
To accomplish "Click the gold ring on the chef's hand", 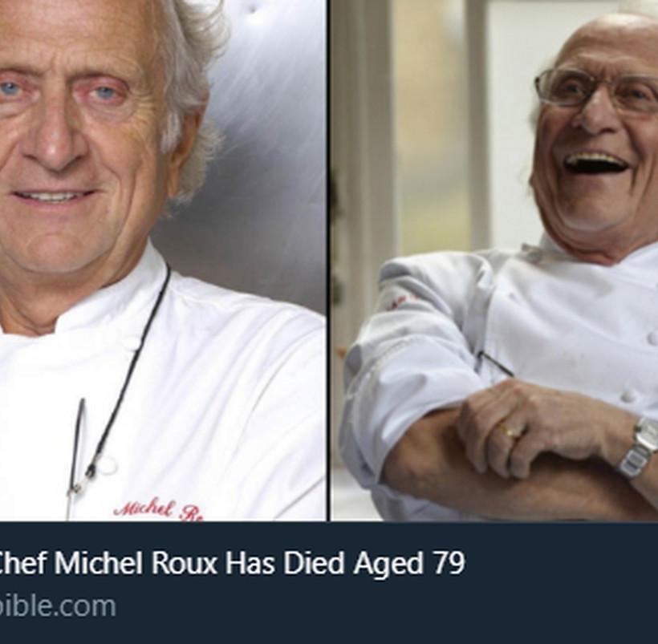I will (509, 431).
